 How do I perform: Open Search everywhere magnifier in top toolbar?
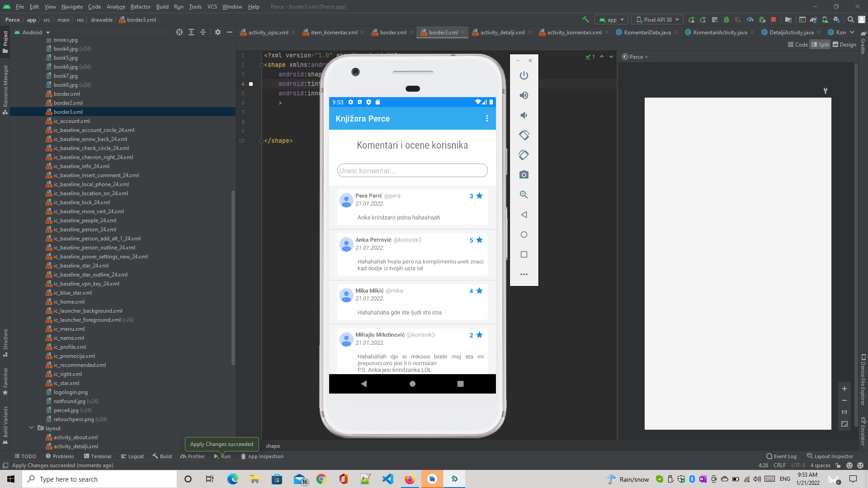[850, 19]
